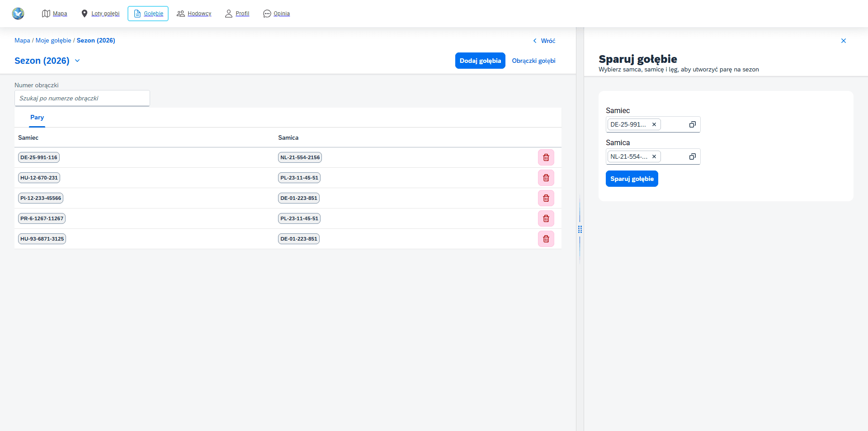Screen dimensions: 868x431
Task: Delete the PI-12-233-45566 pair row
Action: click(x=546, y=198)
